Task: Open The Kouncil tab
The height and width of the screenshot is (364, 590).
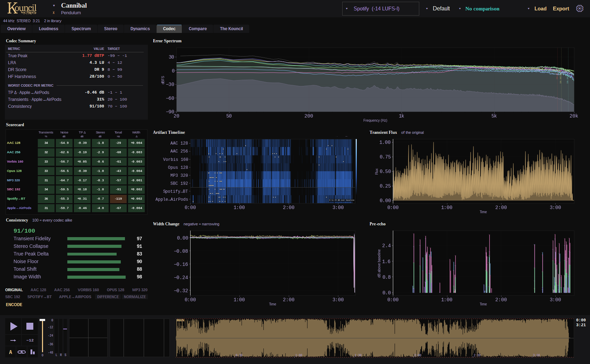Action: point(231,29)
